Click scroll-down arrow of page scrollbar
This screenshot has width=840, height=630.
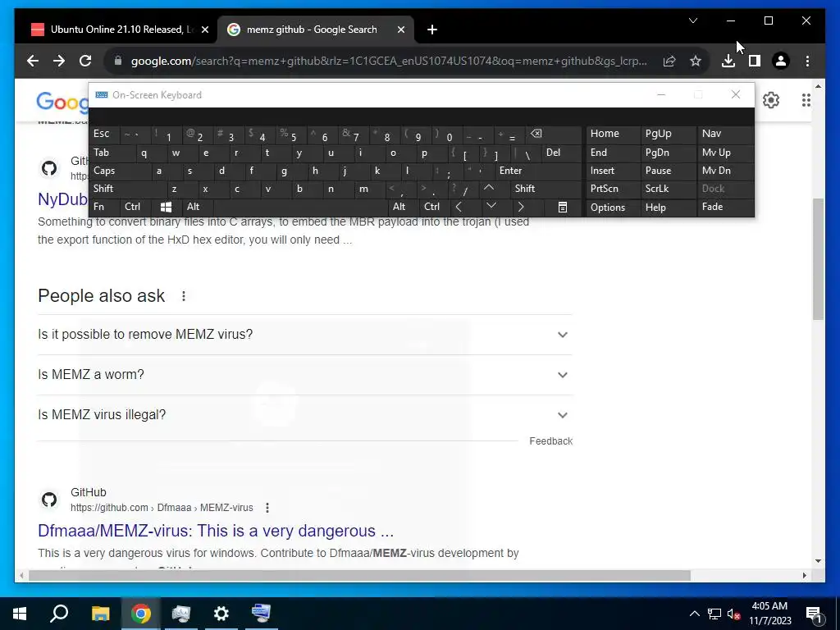[x=818, y=561]
